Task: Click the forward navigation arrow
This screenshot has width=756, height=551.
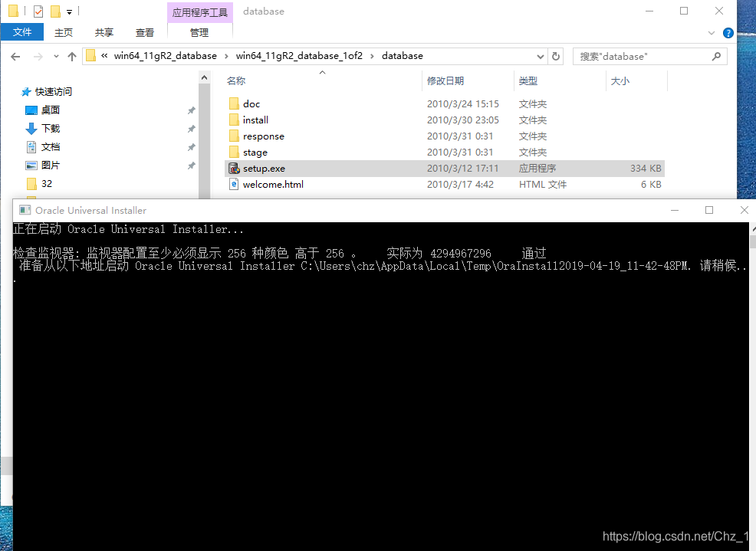Action: coord(38,57)
